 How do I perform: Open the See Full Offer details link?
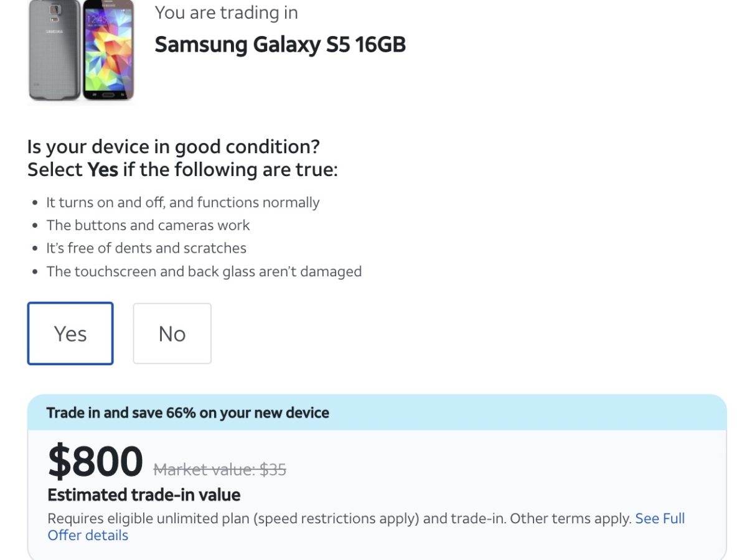(x=659, y=519)
